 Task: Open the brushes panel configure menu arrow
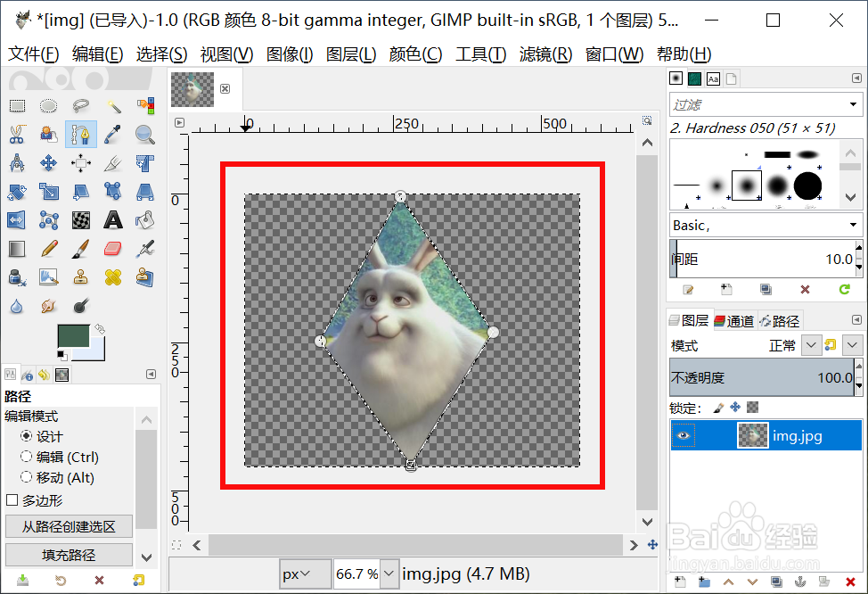click(x=856, y=78)
